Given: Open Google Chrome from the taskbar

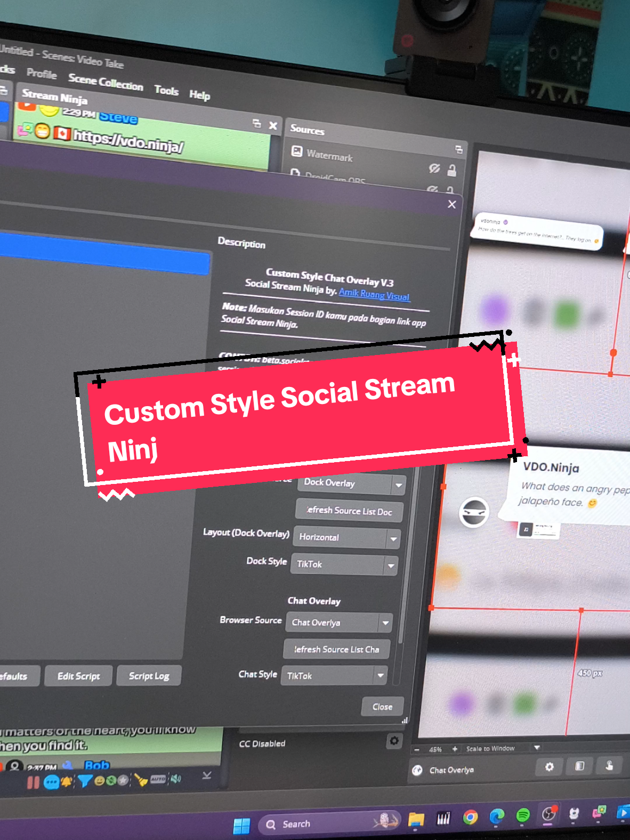Looking at the screenshot, I should click(x=470, y=817).
